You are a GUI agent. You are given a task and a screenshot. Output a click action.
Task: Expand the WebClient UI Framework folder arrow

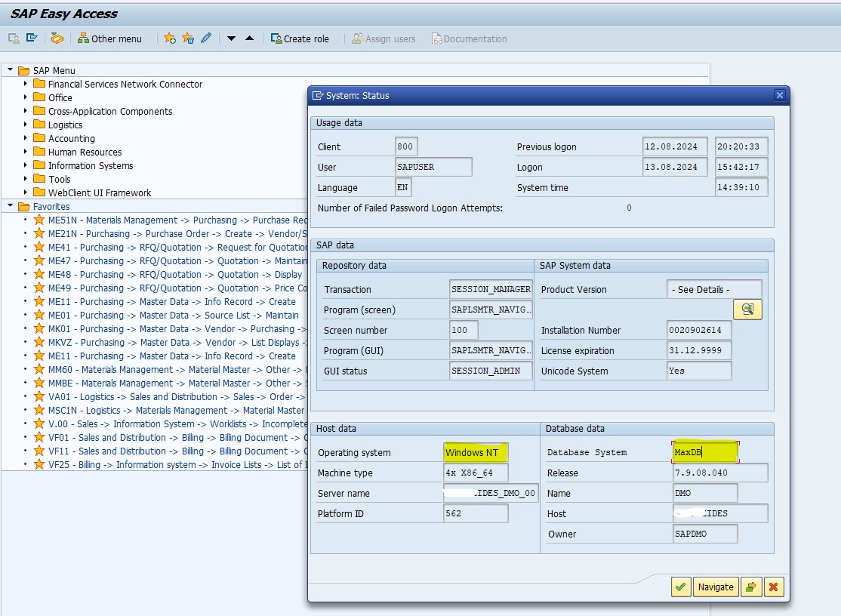(25, 192)
